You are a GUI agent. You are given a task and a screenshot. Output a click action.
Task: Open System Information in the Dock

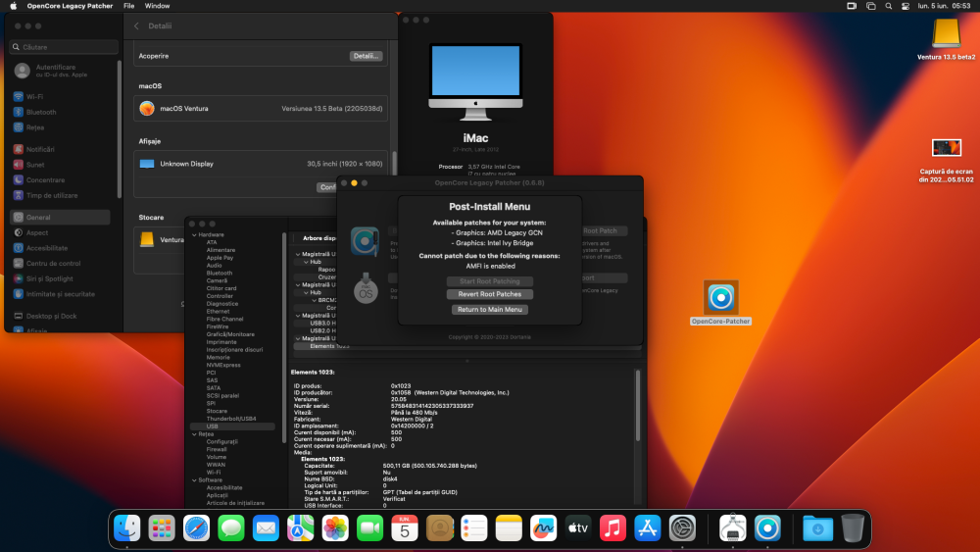pos(732,528)
